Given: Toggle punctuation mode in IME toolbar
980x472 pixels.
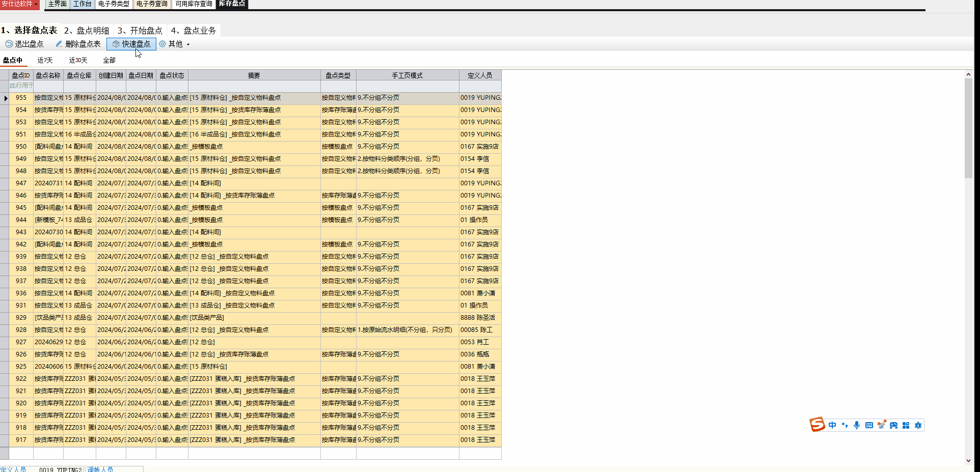Looking at the screenshot, I should pyautogui.click(x=845, y=425).
